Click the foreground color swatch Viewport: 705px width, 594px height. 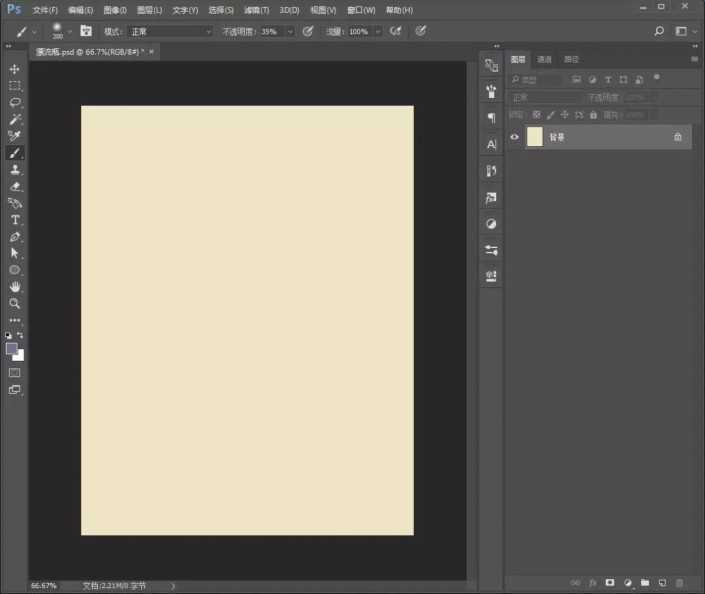coord(12,349)
